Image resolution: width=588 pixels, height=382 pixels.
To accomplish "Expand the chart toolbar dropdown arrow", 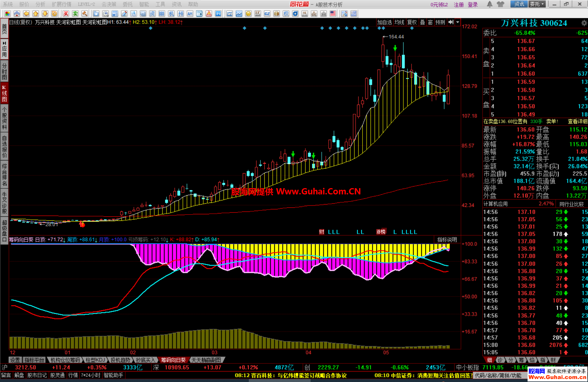I will coord(458,22).
